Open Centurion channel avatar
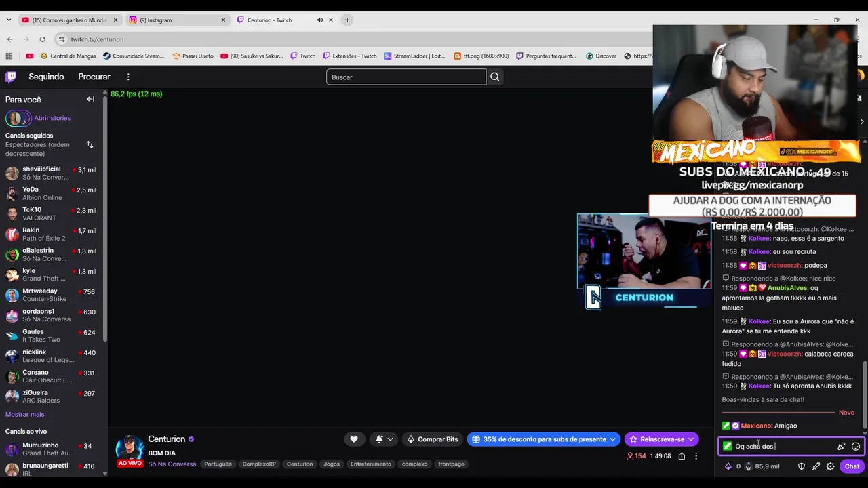The image size is (868, 488). coord(130,448)
